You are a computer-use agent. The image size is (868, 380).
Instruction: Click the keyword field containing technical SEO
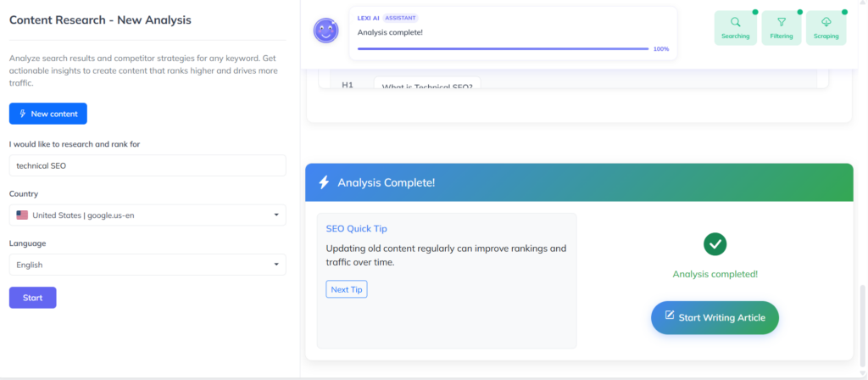[x=147, y=165]
